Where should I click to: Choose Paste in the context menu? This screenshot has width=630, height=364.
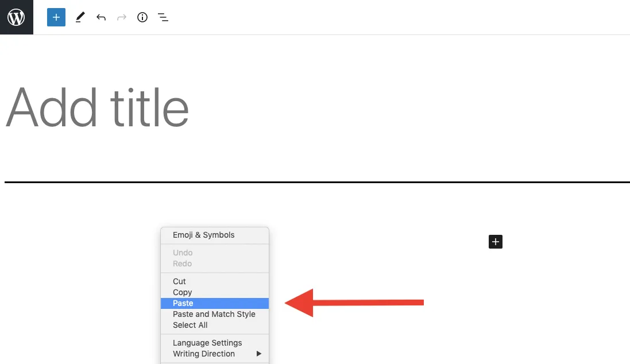(x=215, y=303)
